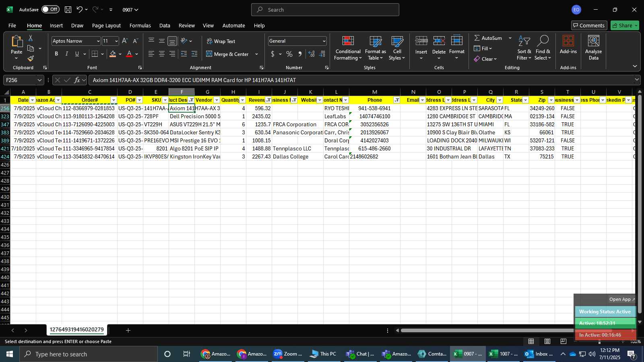Click the Paste clipboard icon

(17, 41)
